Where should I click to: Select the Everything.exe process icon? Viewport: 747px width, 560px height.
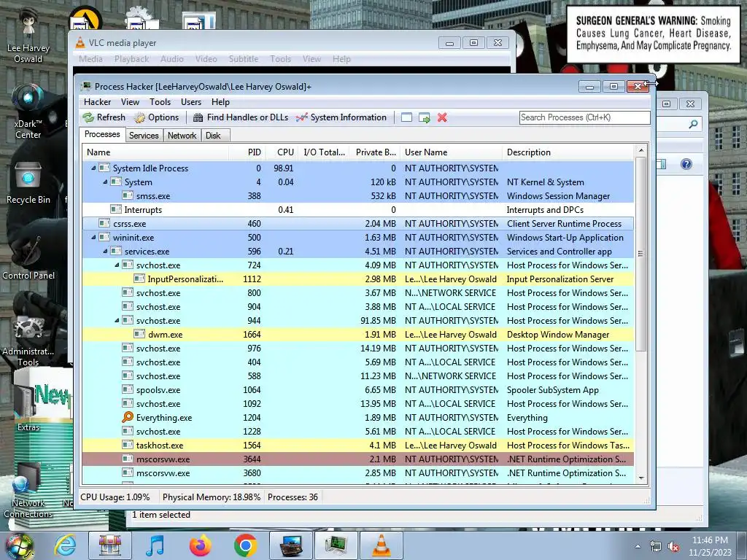[x=127, y=417]
